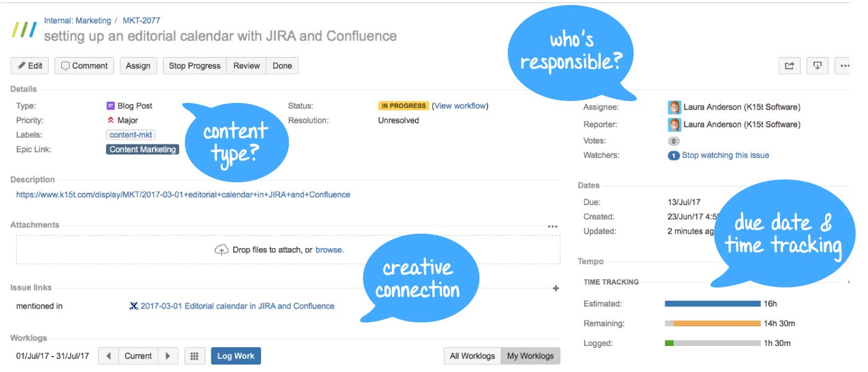Viewport: 868px width, 372px height.
Task: Click the due date 13/Jul/17
Action: click(x=684, y=202)
